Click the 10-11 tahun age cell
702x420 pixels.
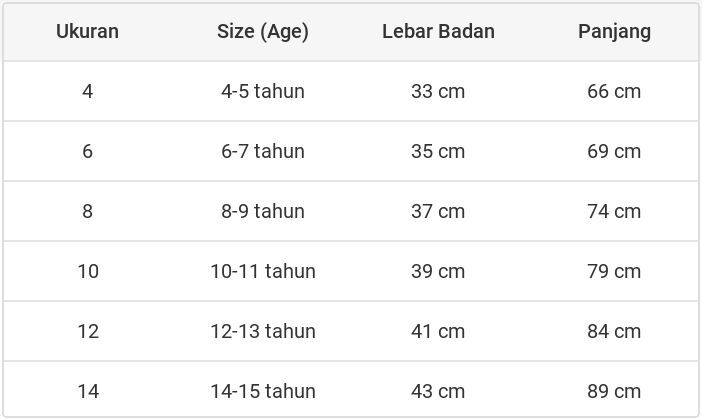263,271
